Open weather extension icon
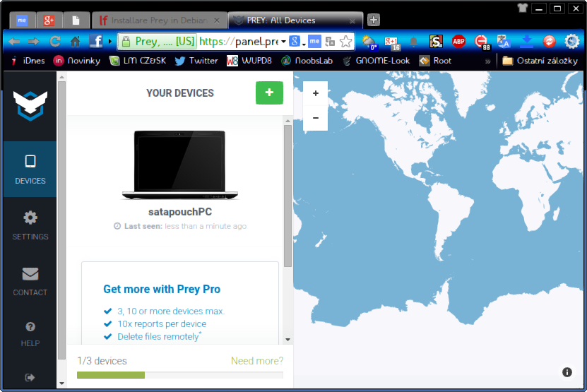This screenshot has width=587, height=392. point(369,42)
